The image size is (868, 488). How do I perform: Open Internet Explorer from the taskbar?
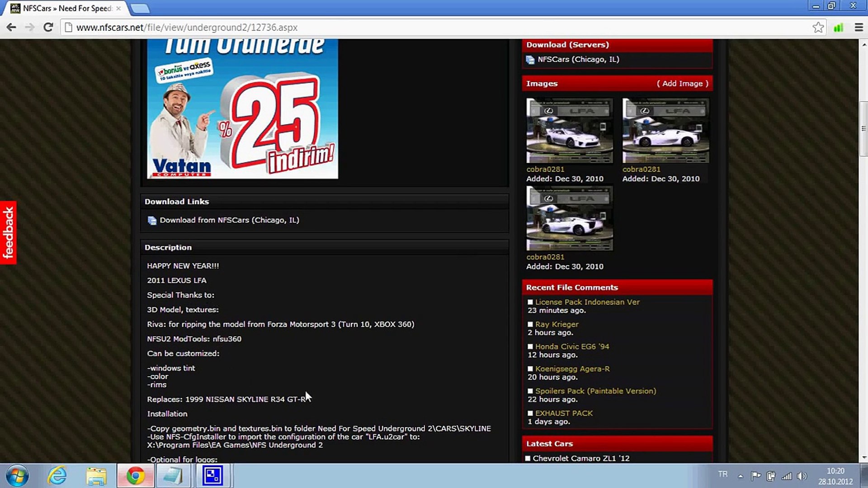57,476
